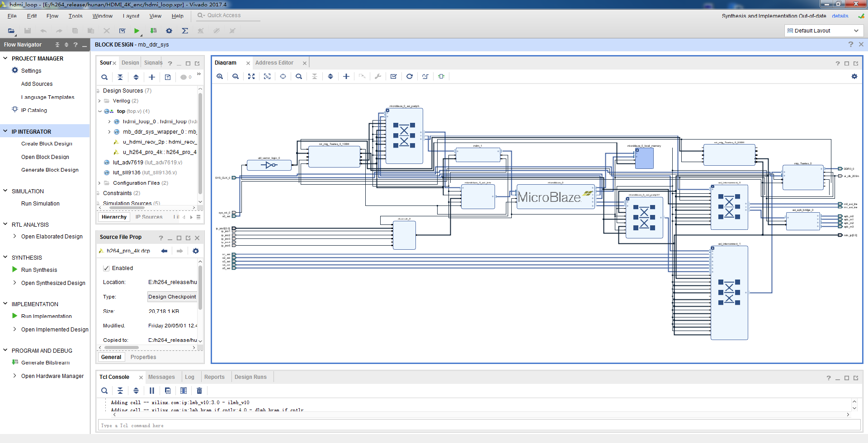
Task: Expand Configuration Files (2) folder
Action: (x=99, y=183)
